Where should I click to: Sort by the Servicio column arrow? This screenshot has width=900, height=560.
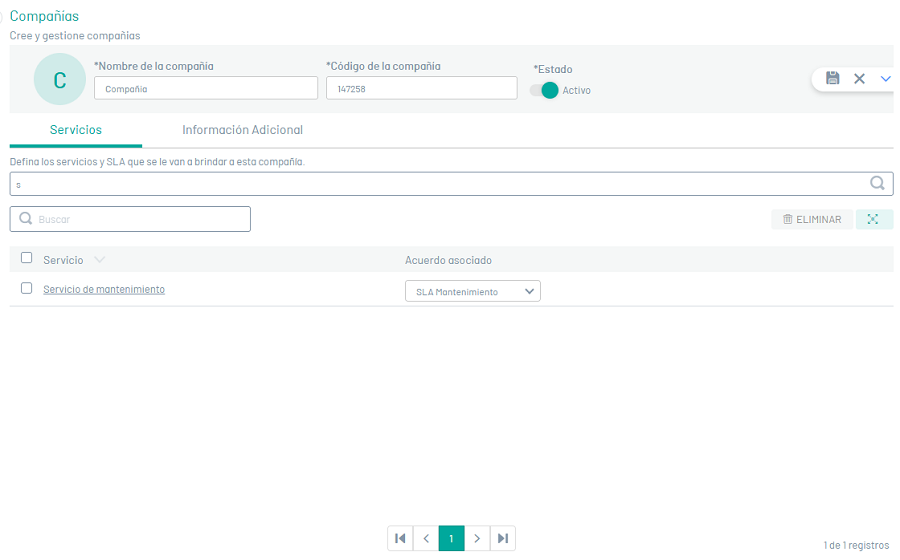[x=99, y=260]
